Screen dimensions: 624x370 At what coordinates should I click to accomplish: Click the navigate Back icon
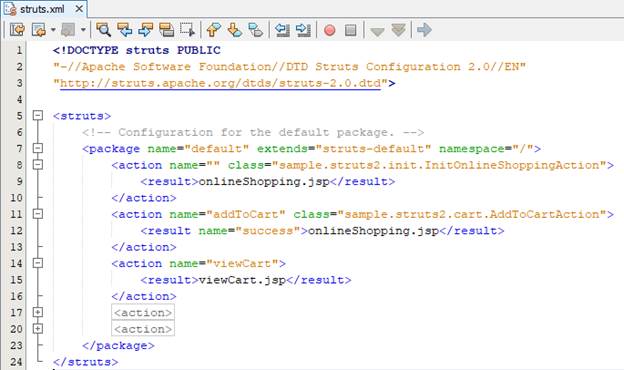point(39,30)
